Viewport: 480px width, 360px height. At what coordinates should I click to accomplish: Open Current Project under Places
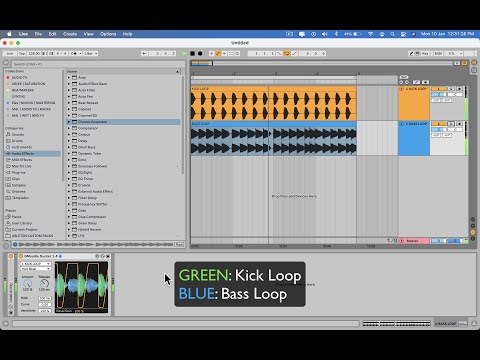[x=24, y=229]
